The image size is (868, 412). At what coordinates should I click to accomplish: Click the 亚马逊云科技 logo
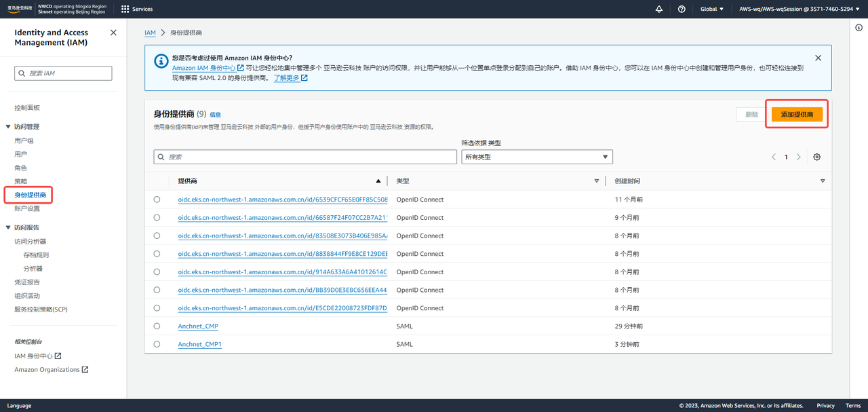[20, 9]
